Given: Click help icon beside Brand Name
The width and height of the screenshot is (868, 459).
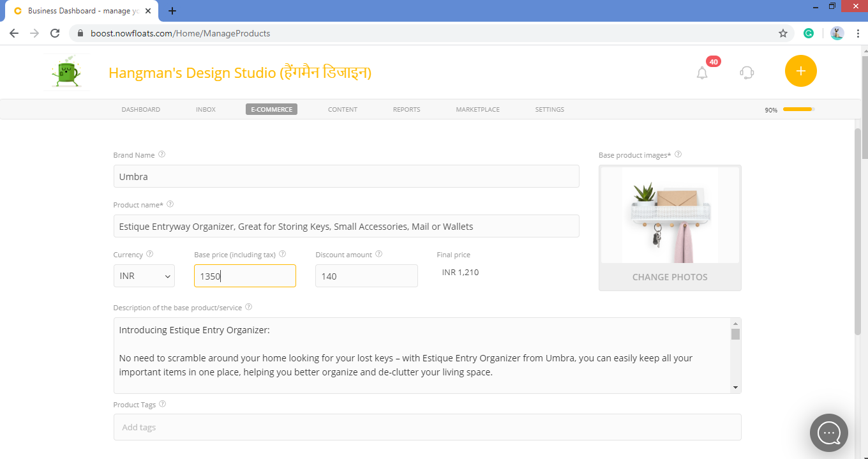Looking at the screenshot, I should (162, 154).
